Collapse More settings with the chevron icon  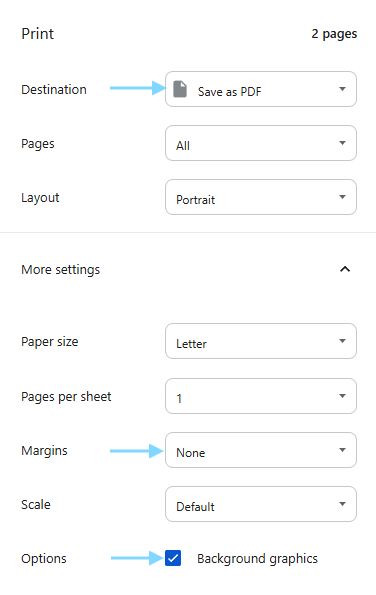coord(345,269)
